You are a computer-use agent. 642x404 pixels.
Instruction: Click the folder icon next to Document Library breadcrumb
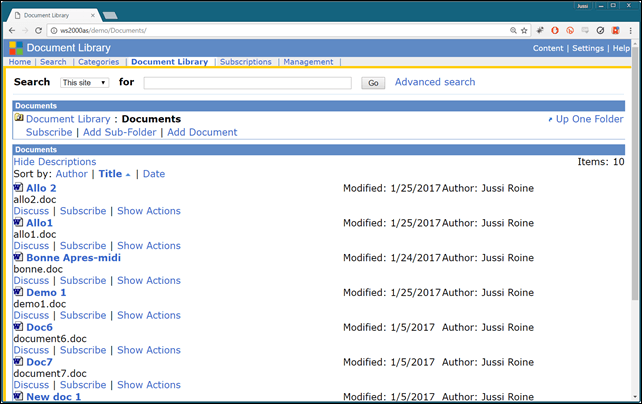click(x=19, y=118)
